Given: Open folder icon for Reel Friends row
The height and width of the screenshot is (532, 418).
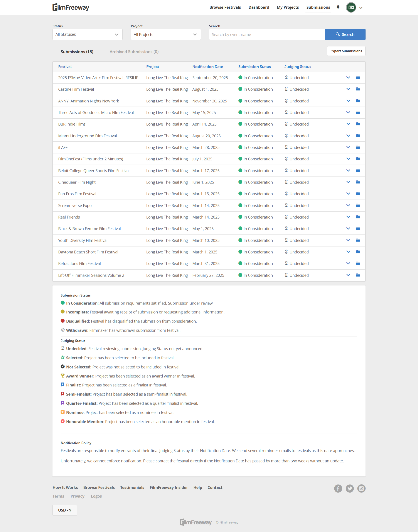Looking at the screenshot, I should (x=358, y=217).
